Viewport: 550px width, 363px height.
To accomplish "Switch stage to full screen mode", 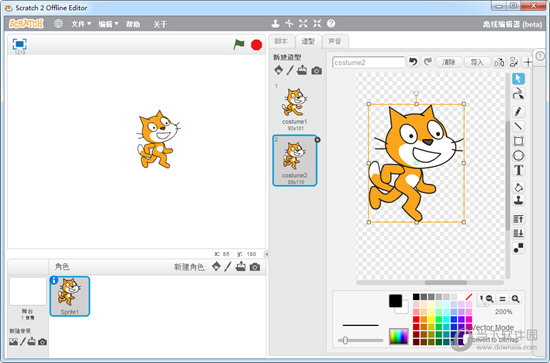I will (19, 44).
